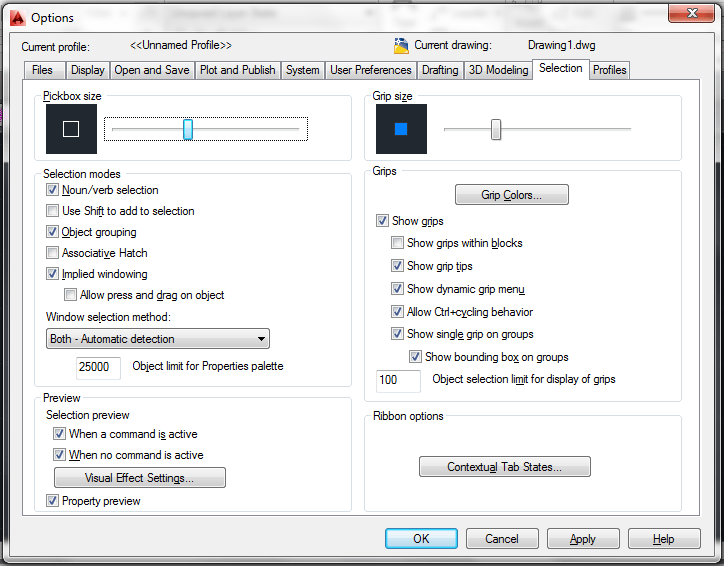Enable Associative Hatch checkbox

[x=52, y=253]
